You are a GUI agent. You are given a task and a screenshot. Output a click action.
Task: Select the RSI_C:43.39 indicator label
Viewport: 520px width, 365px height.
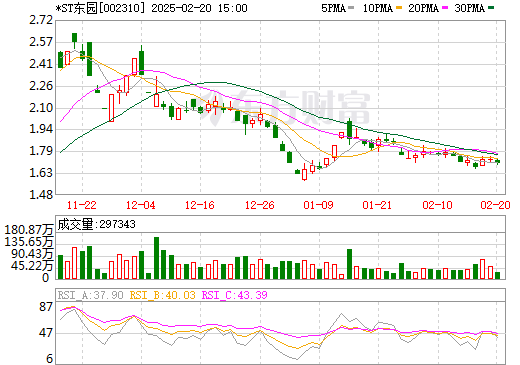tap(235, 295)
